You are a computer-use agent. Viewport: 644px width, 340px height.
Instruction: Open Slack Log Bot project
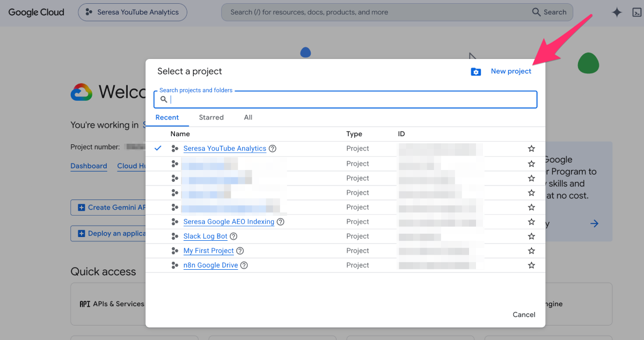point(206,236)
